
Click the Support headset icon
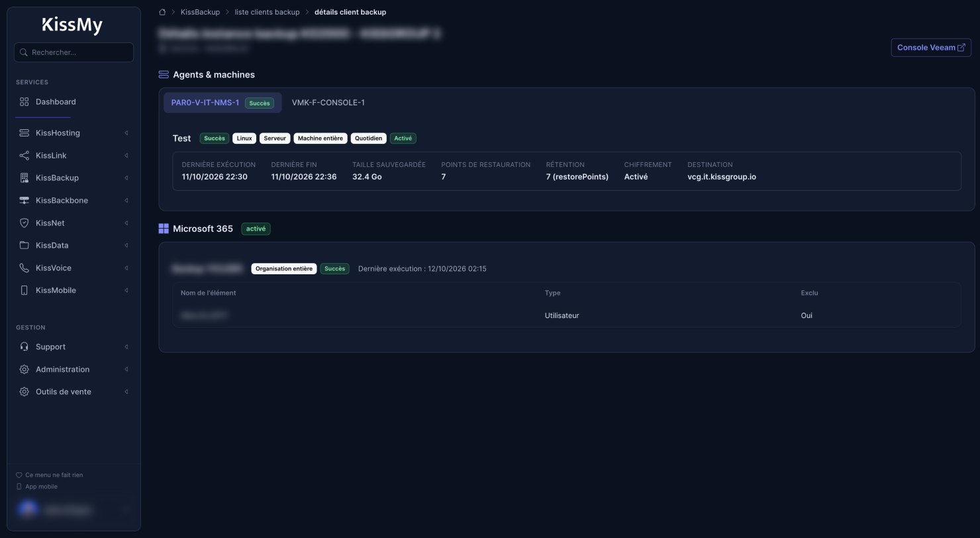click(x=24, y=347)
